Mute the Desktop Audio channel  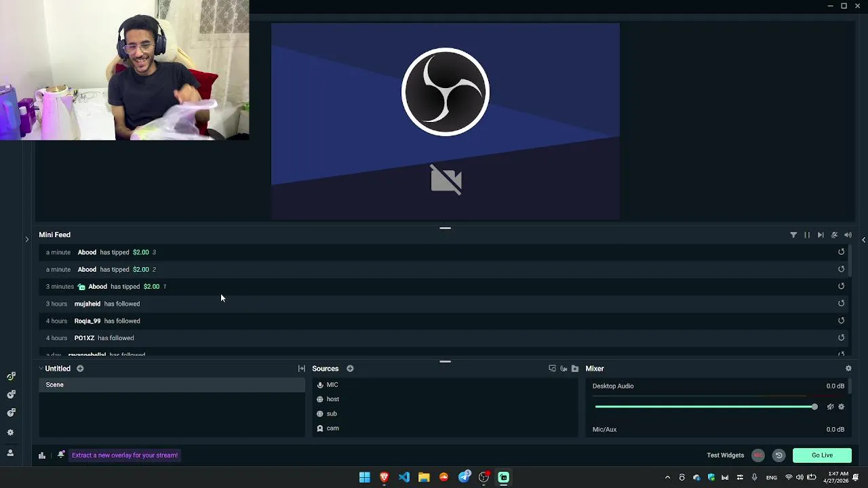pyautogui.click(x=830, y=407)
